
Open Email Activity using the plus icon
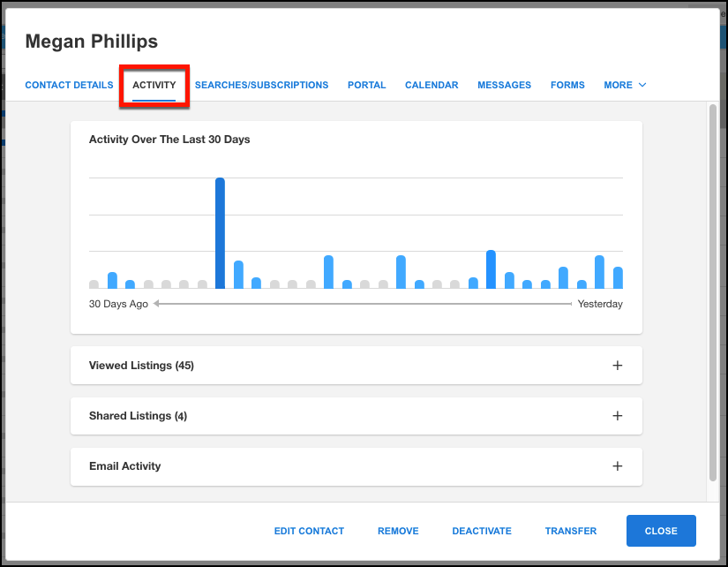point(618,466)
